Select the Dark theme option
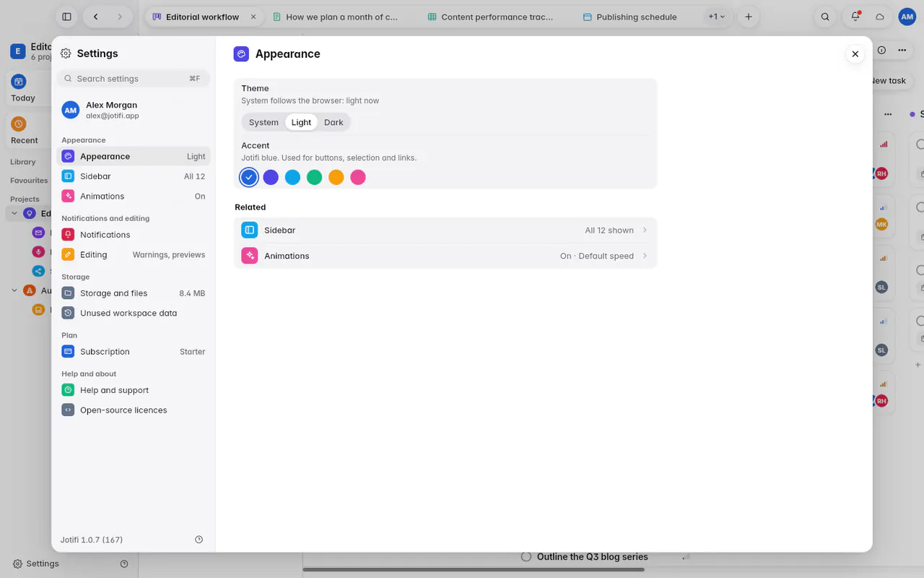The width and height of the screenshot is (924, 578). coord(334,122)
